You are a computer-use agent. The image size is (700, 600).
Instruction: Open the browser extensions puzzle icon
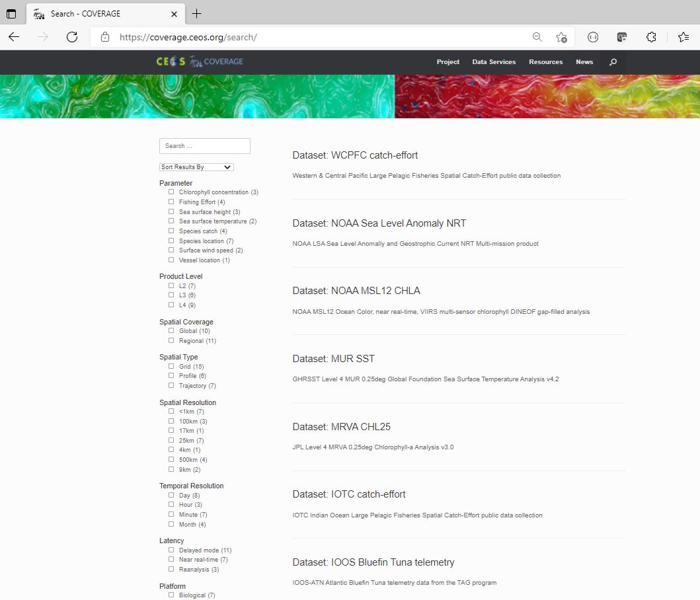[x=651, y=37]
